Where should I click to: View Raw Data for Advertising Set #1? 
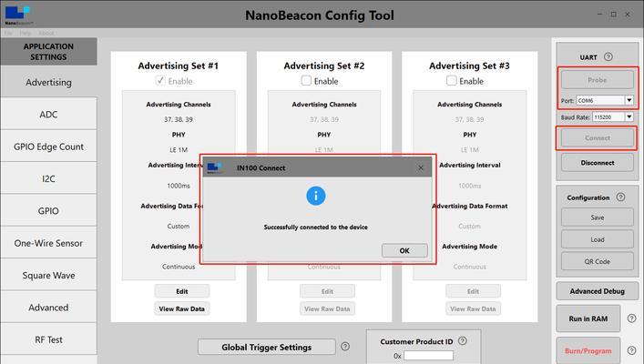(x=182, y=308)
